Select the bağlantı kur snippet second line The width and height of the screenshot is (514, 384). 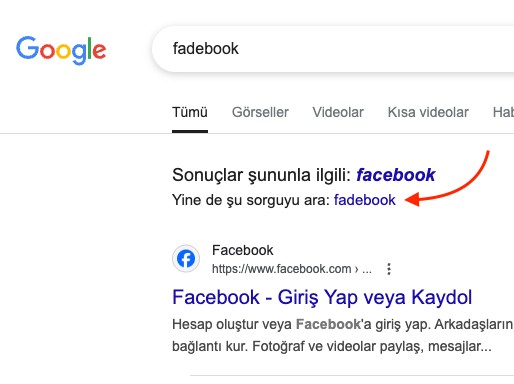[332, 346]
